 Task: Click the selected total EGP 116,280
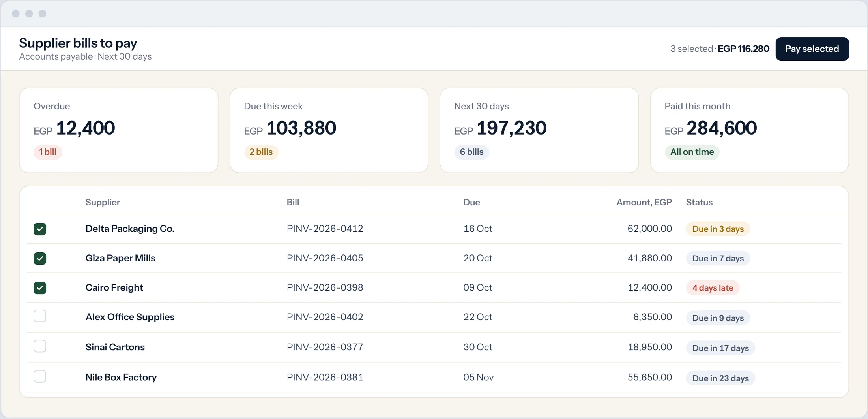coord(743,49)
